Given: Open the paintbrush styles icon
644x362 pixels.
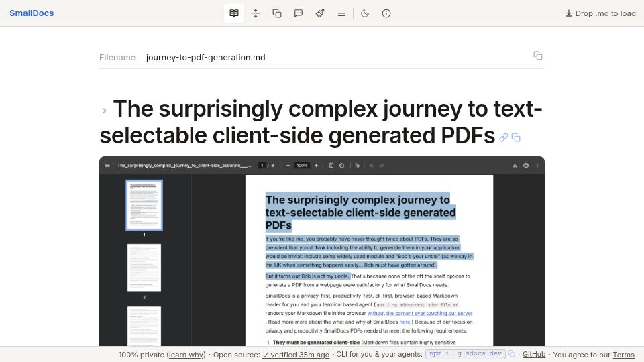Looking at the screenshot, I should click(320, 13).
